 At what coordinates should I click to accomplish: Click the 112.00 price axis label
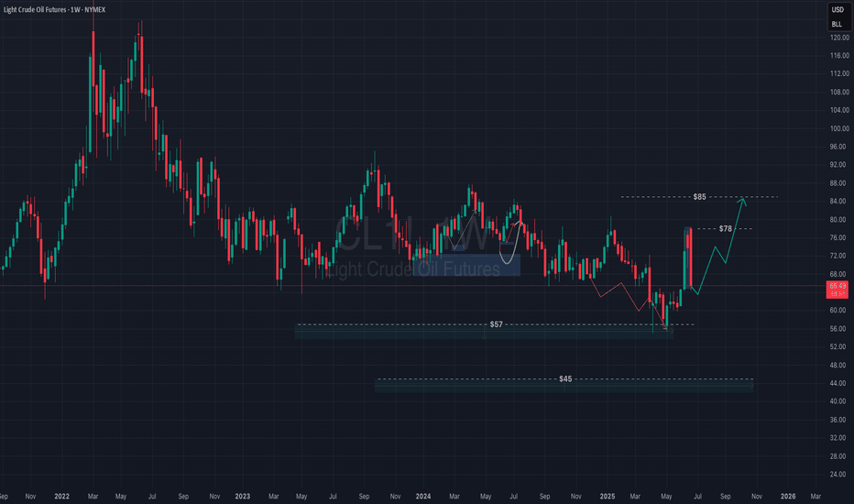[839, 73]
